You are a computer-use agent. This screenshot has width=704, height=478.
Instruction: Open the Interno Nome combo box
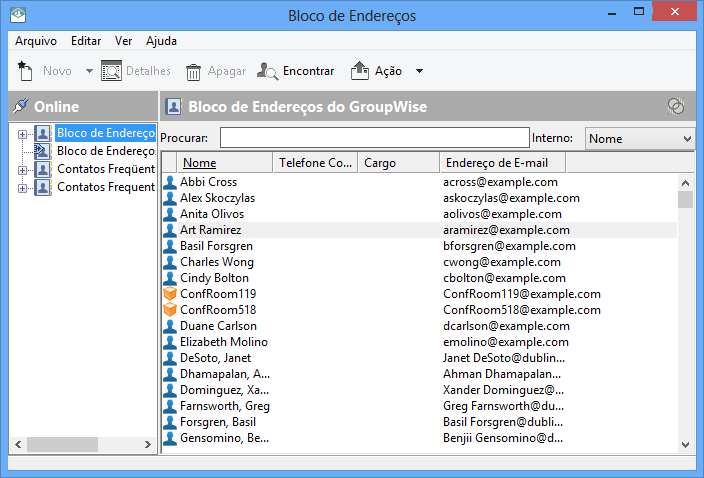[x=639, y=138]
